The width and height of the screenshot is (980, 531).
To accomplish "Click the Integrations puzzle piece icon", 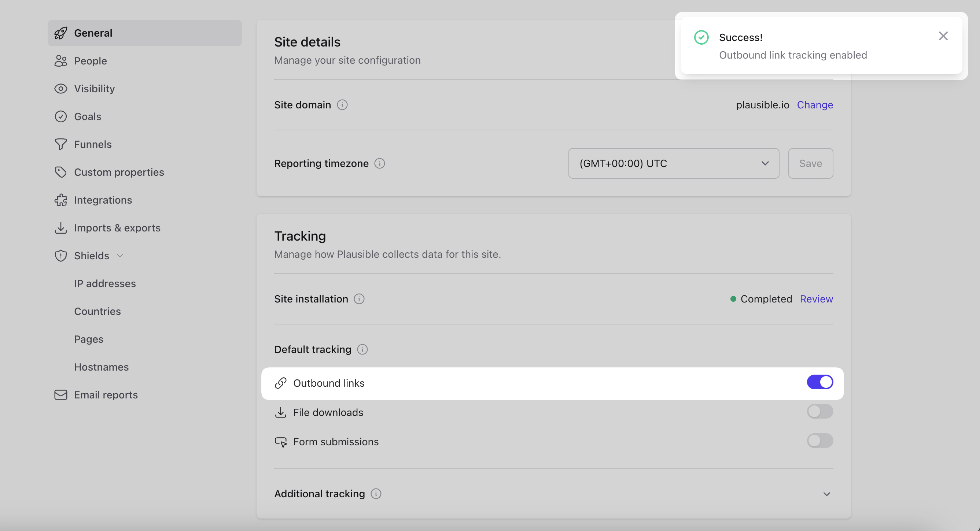I will click(x=61, y=200).
